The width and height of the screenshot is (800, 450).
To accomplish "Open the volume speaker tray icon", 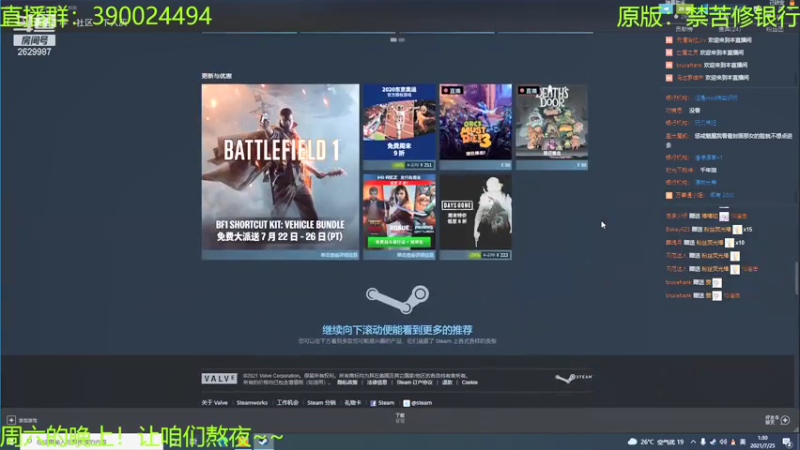I will pyautogui.click(x=723, y=442).
